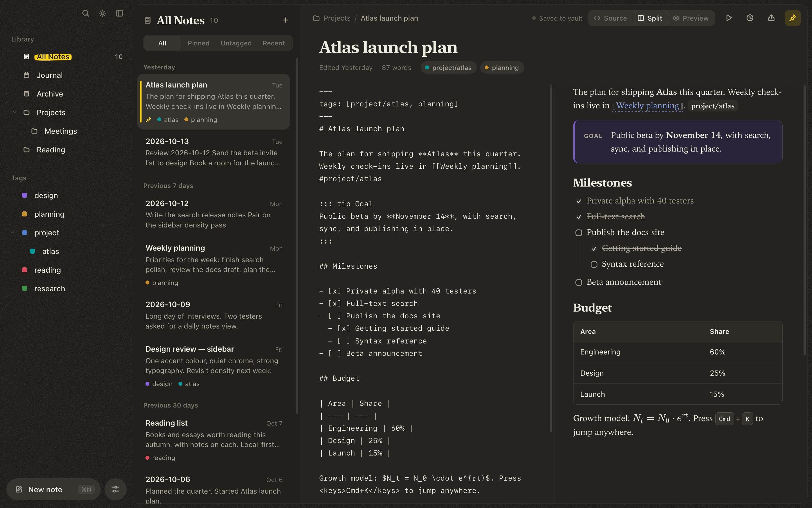Image resolution: width=812 pixels, height=508 pixels.
Task: Uncheck Getting started guide
Action: (x=594, y=249)
